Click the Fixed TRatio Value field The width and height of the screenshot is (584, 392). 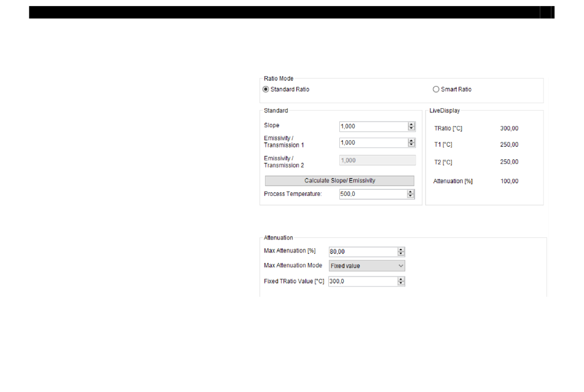click(363, 281)
